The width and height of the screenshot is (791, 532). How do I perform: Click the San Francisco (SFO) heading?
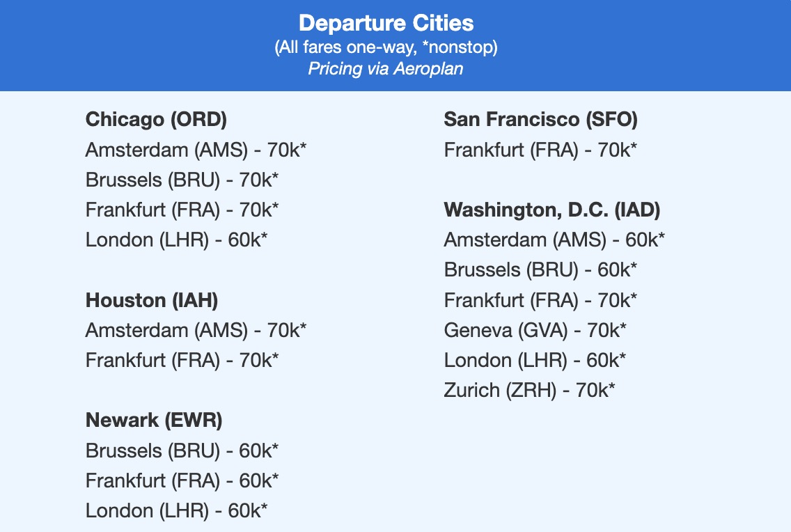[x=540, y=120]
